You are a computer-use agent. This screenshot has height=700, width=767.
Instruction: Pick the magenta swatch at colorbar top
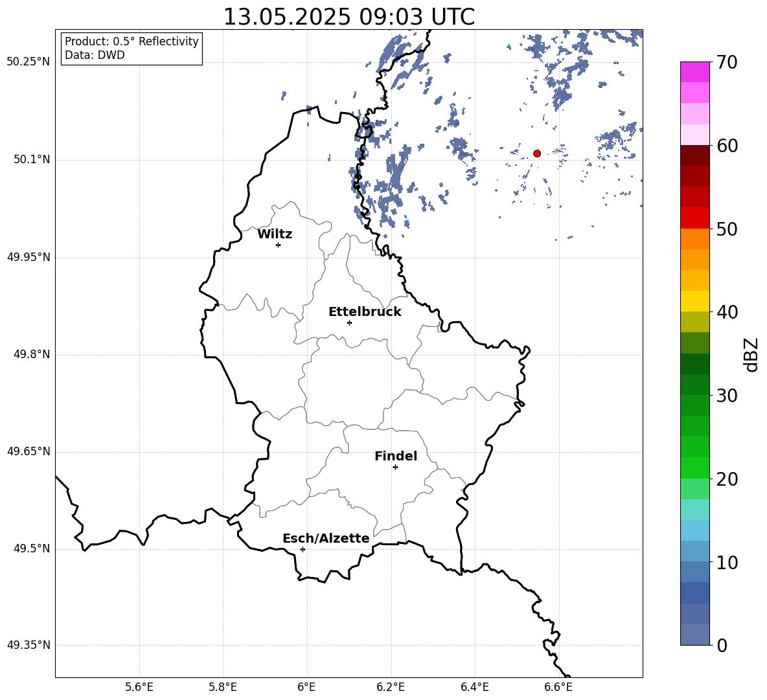tap(694, 72)
